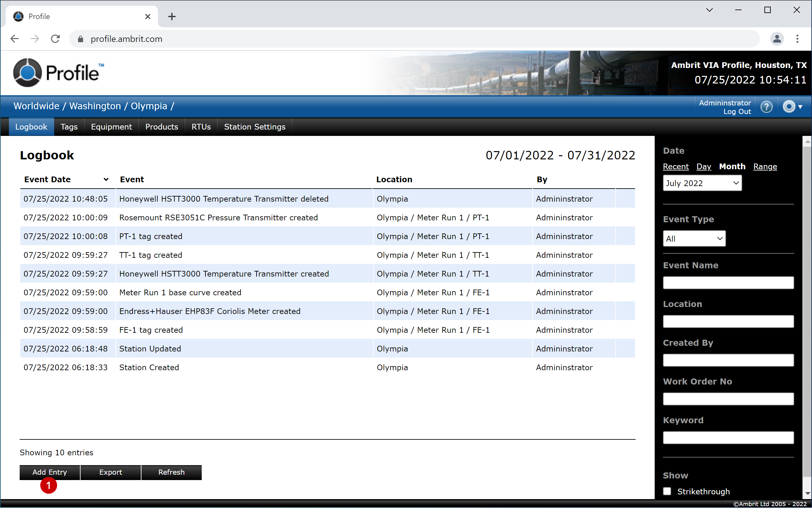Click the By column header
This screenshot has width=812, height=508.
tap(541, 179)
